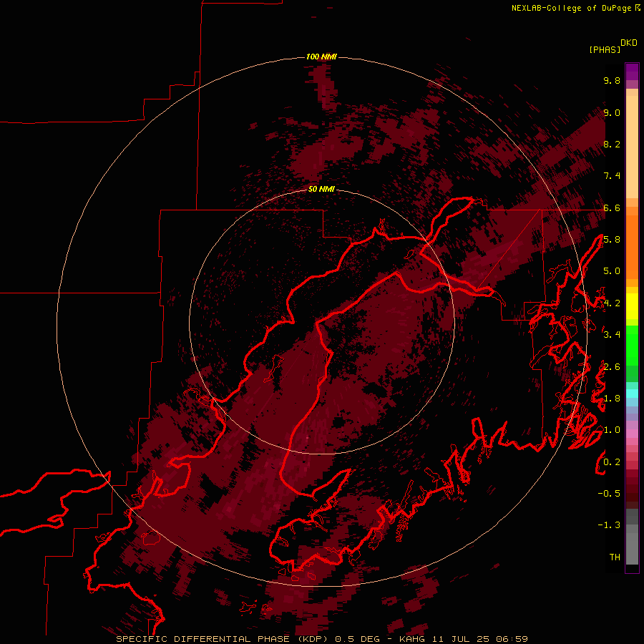The height and width of the screenshot is (644, 644).
Task: Click the 3.4 value on color scale
Action: point(612,335)
